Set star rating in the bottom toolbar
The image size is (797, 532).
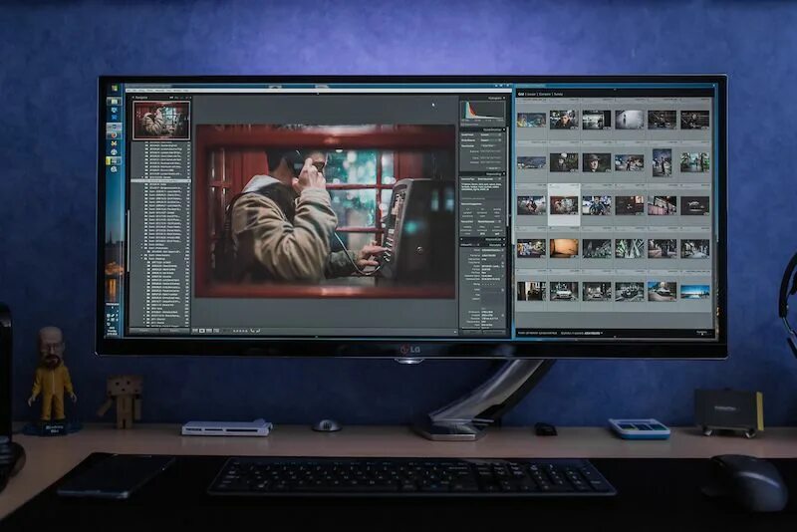(x=240, y=331)
